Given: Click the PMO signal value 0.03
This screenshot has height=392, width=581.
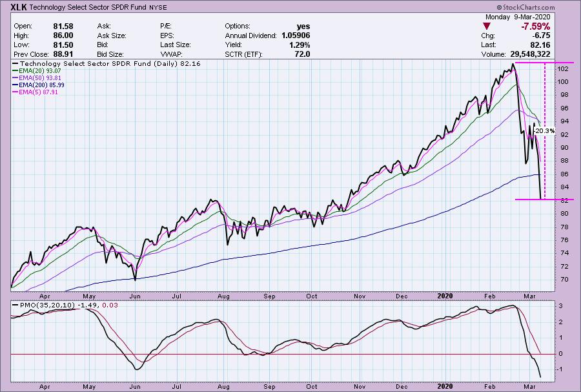Looking at the screenshot, I should (110, 305).
